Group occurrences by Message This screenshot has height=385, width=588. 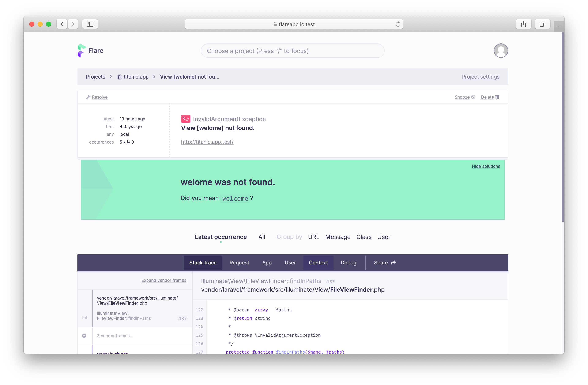[338, 237]
